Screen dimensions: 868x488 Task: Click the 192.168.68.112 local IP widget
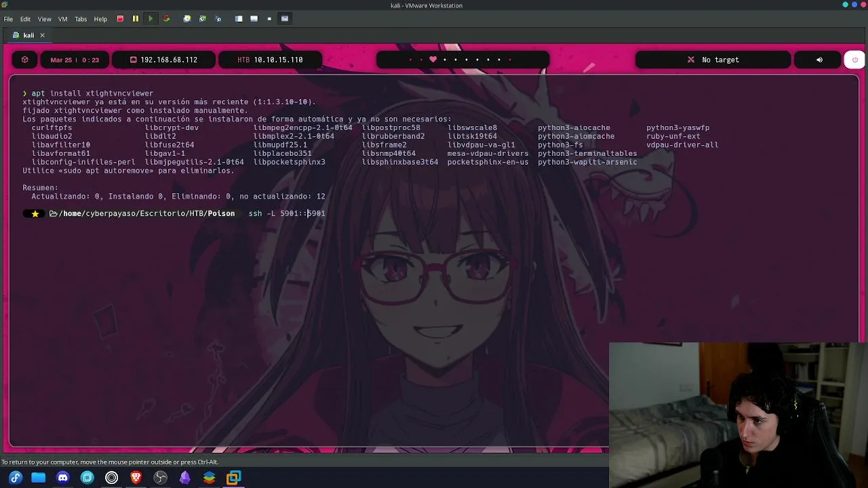[163, 60]
